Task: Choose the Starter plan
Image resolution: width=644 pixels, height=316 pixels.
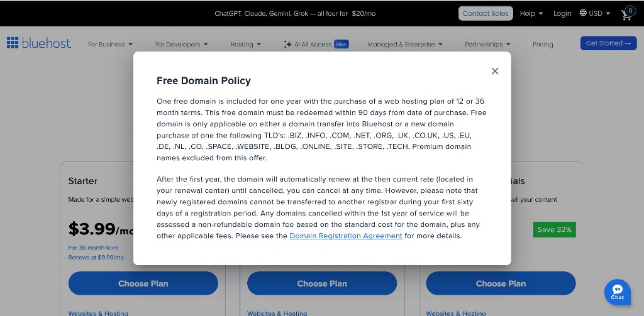Action: pyautogui.click(x=143, y=283)
